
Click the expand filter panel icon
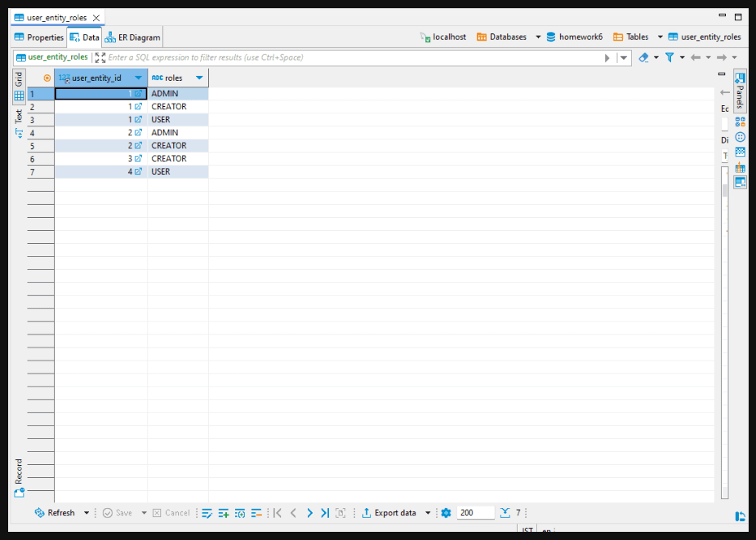coord(100,58)
